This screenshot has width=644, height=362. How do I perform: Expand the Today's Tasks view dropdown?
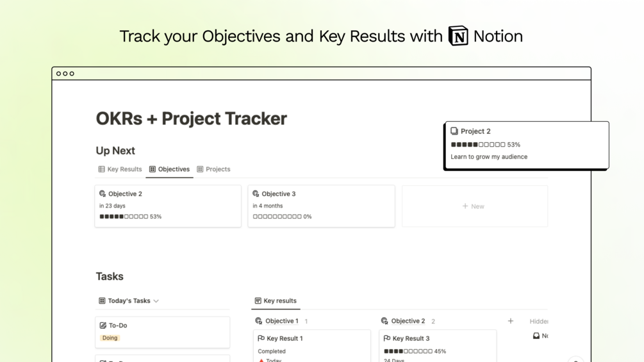[156, 301]
